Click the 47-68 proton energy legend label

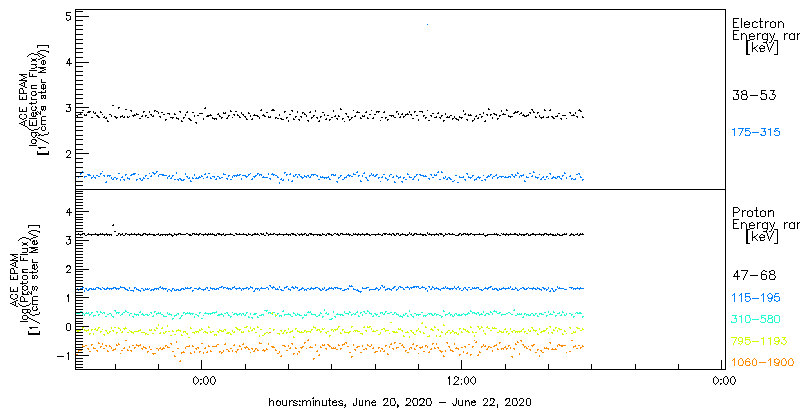click(x=754, y=276)
